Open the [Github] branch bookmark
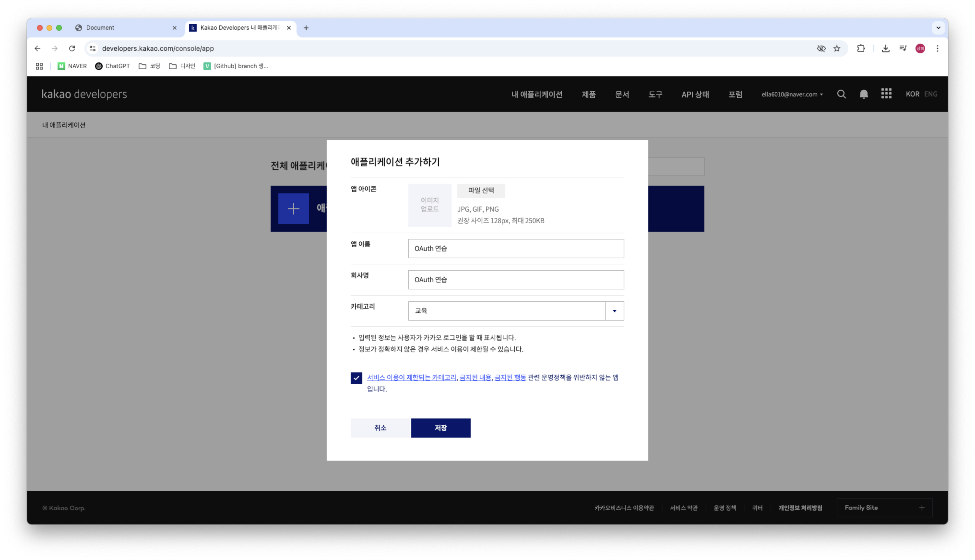Viewport: 975px width, 560px height. pos(236,66)
